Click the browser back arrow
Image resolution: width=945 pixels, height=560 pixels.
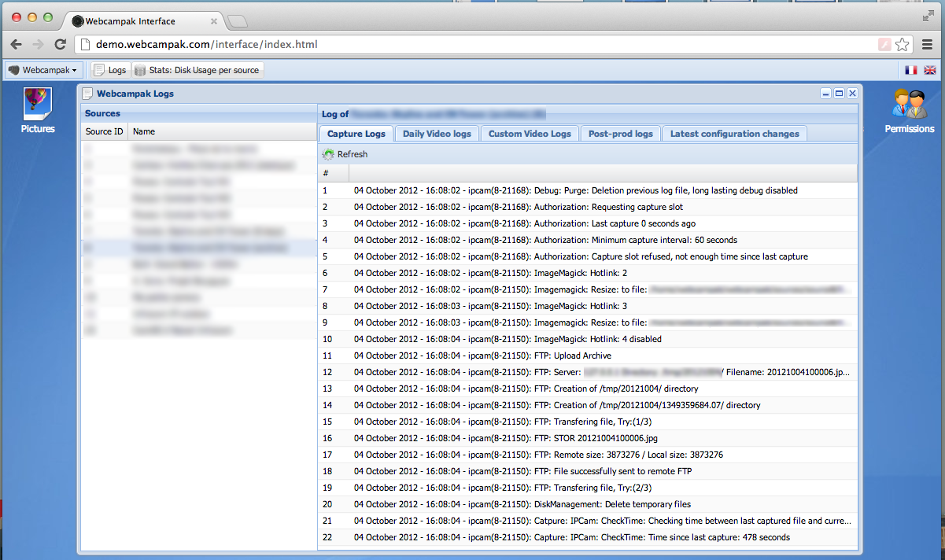(16, 44)
